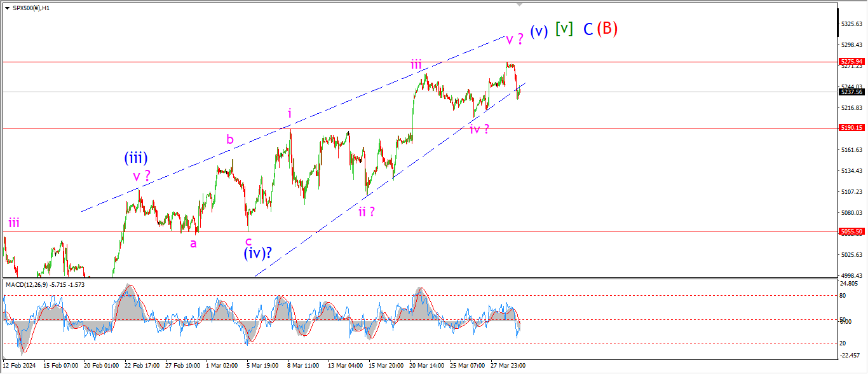This screenshot has width=868, height=374.
Task: Select the magenta 'b' correction label
Action: point(229,139)
